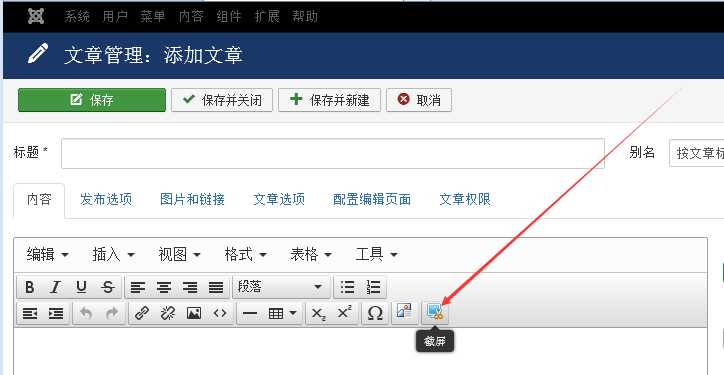Click the undo arrow
The image size is (724, 375).
click(x=86, y=314)
